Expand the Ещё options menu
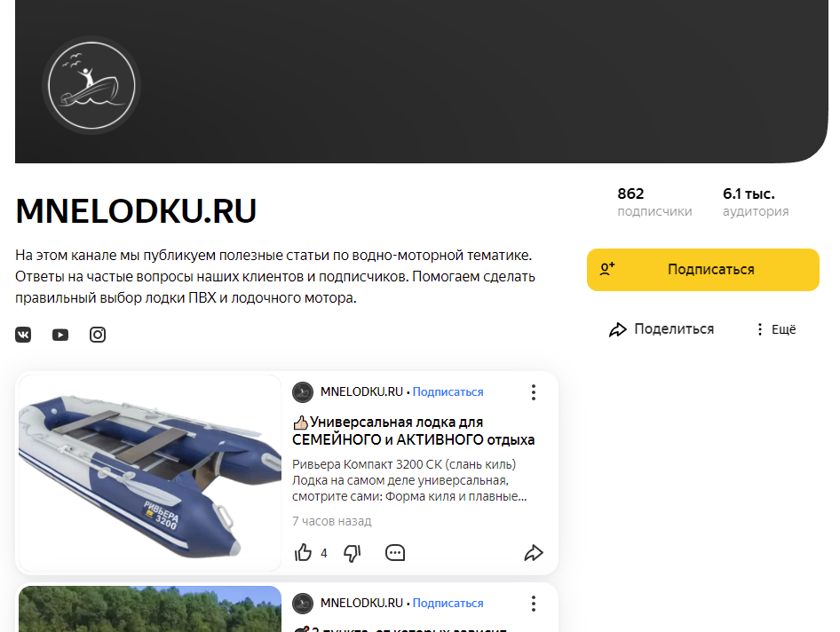Image resolution: width=840 pixels, height=632 pixels. (x=776, y=329)
